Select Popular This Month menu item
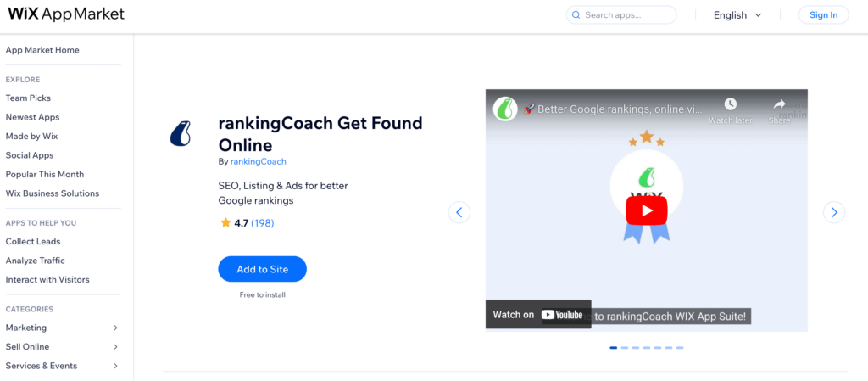Screen dimensions: 868x381 click(45, 174)
